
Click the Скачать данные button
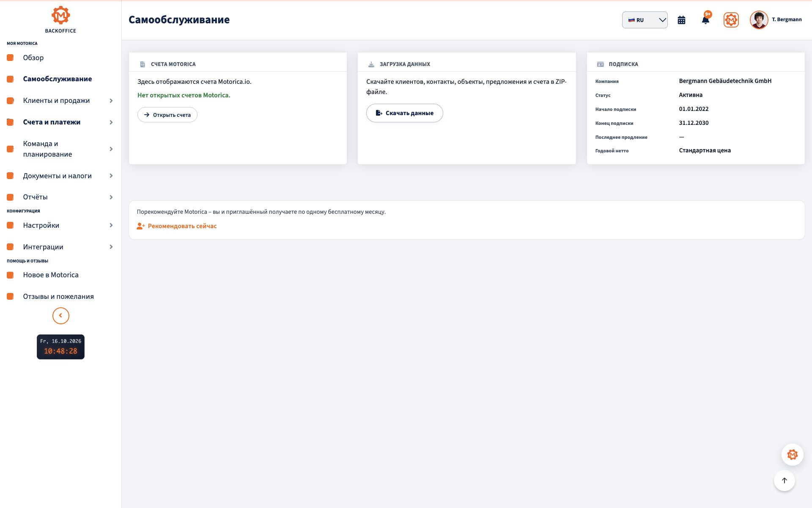(x=404, y=113)
